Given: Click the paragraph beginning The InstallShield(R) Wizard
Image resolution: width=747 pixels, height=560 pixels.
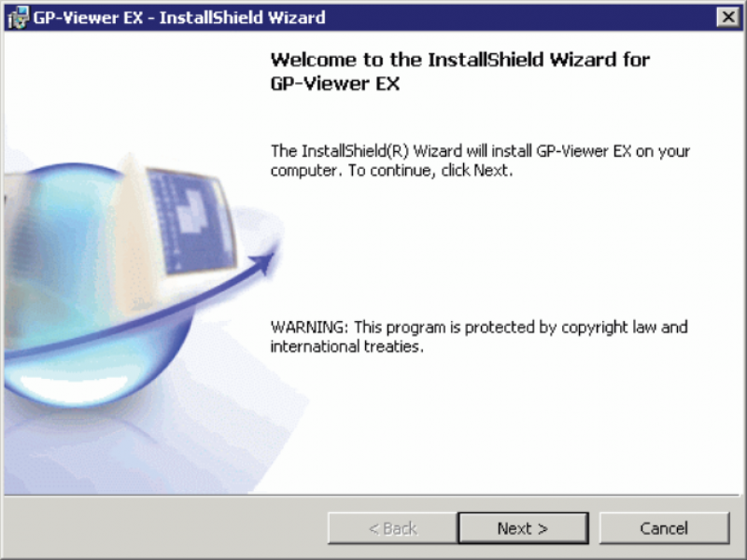Looking at the screenshot, I should click(480, 161).
